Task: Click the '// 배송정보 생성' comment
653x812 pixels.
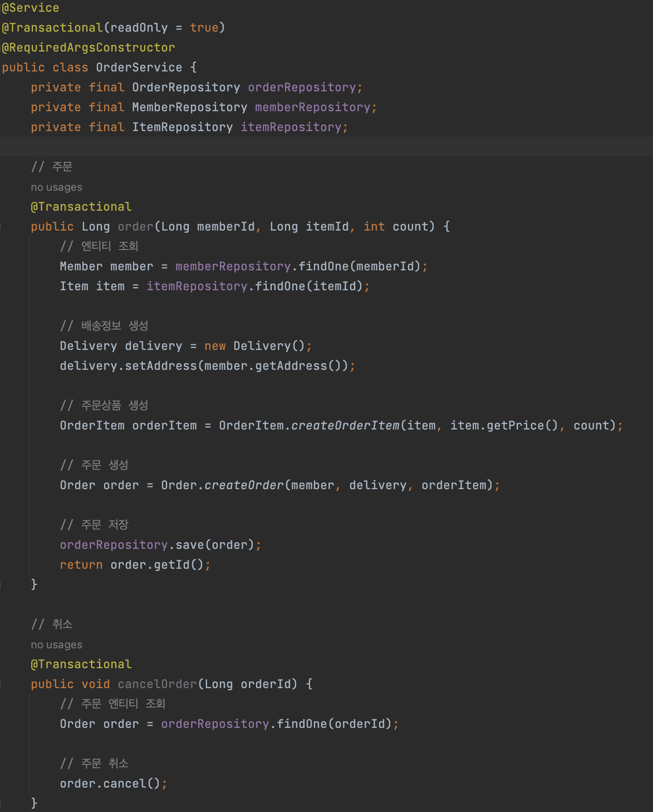Action: click(x=104, y=326)
